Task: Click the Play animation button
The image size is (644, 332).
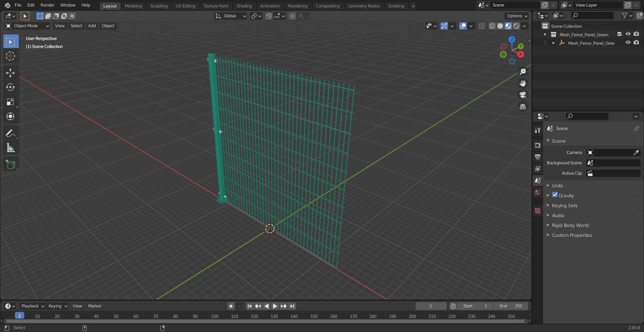Action: [275, 306]
